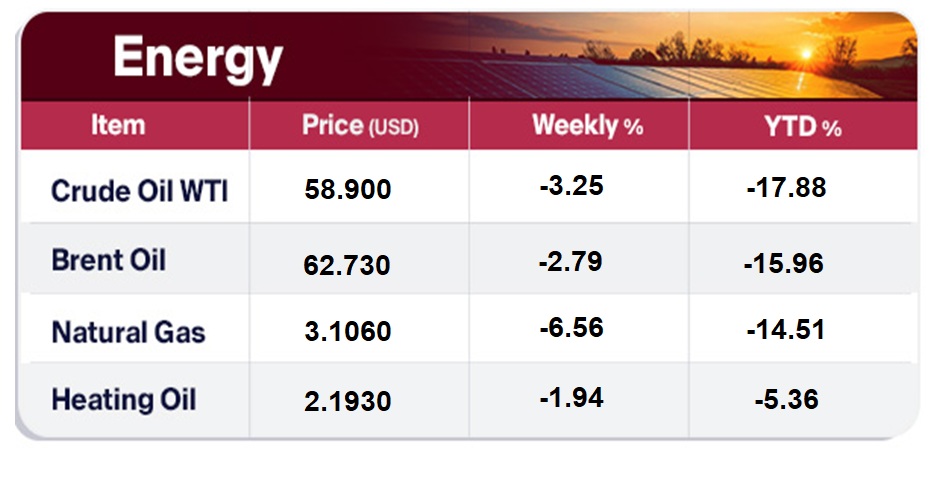Click the Heating Oil YTD value -5.36

786,400
